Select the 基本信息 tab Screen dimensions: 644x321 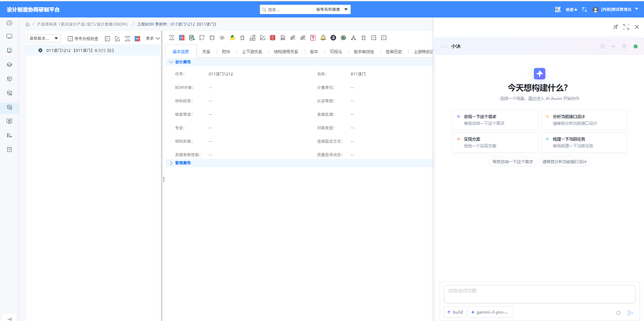coord(181,52)
